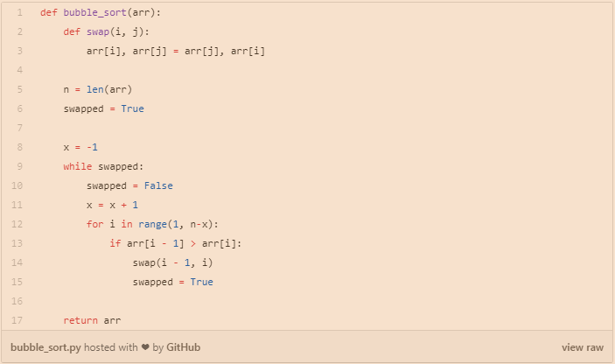This screenshot has height=364, width=615.
Task: Click line number 17
Action: click(17, 320)
